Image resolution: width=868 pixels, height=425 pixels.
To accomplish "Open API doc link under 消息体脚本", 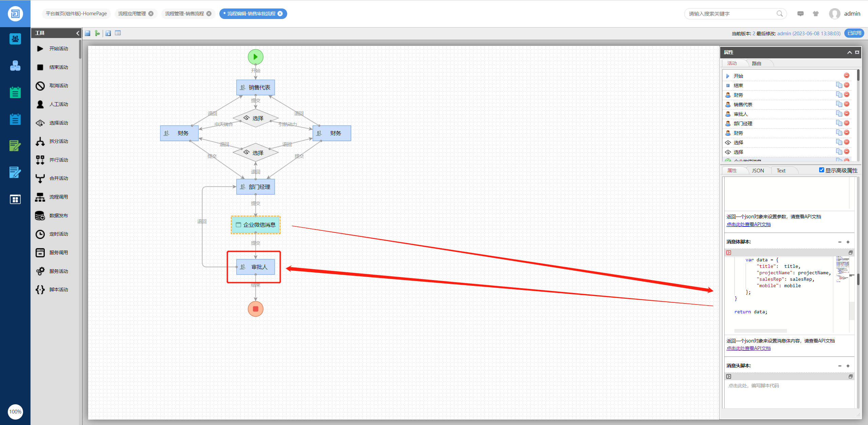I will [748, 348].
